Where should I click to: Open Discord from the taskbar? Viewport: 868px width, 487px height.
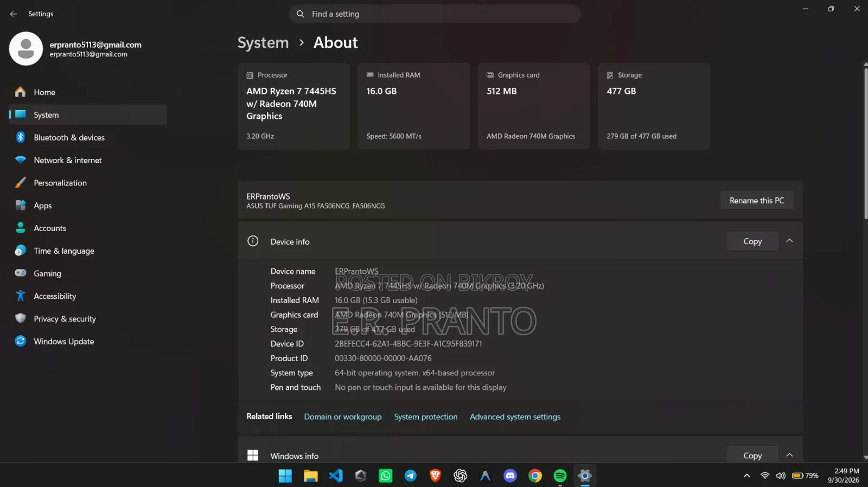[x=510, y=476]
